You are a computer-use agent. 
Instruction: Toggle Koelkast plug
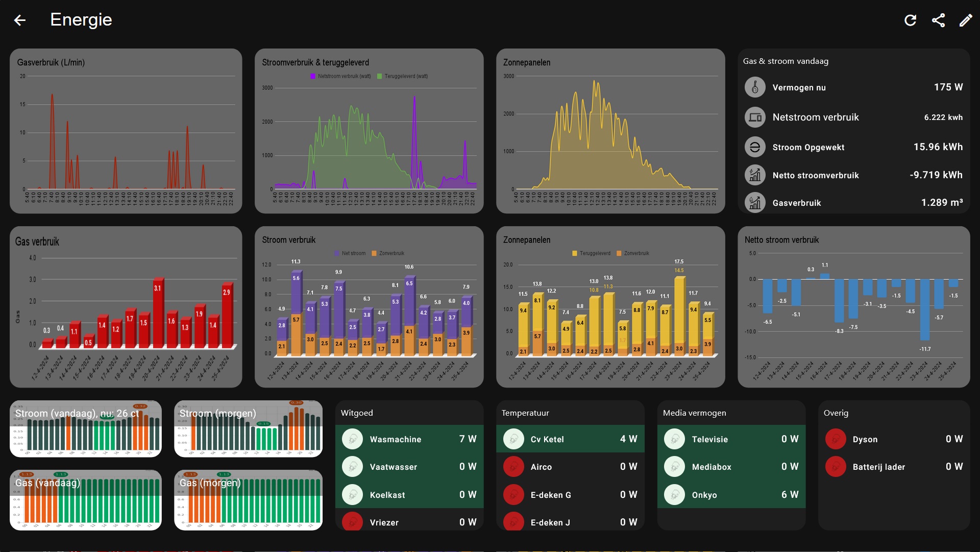[352, 495]
